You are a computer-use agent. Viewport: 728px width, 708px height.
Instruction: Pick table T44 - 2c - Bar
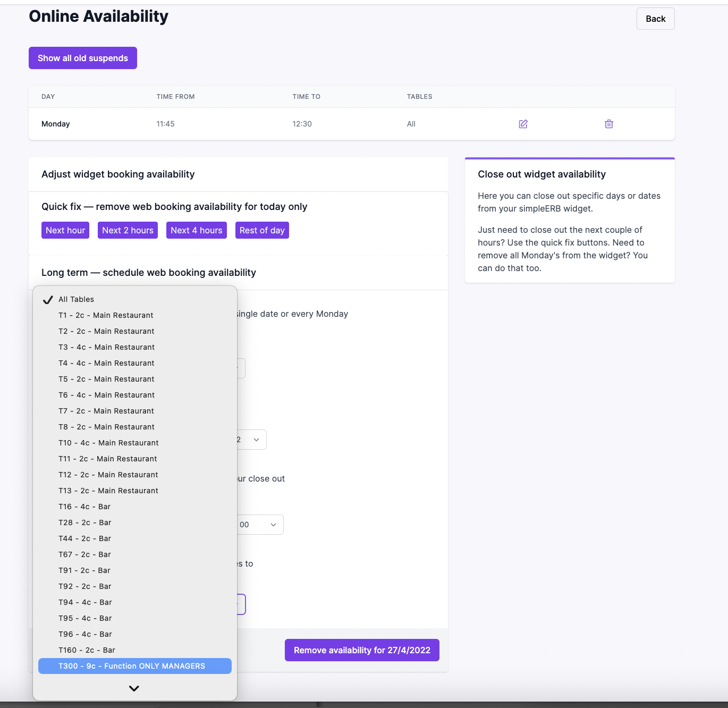135,538
